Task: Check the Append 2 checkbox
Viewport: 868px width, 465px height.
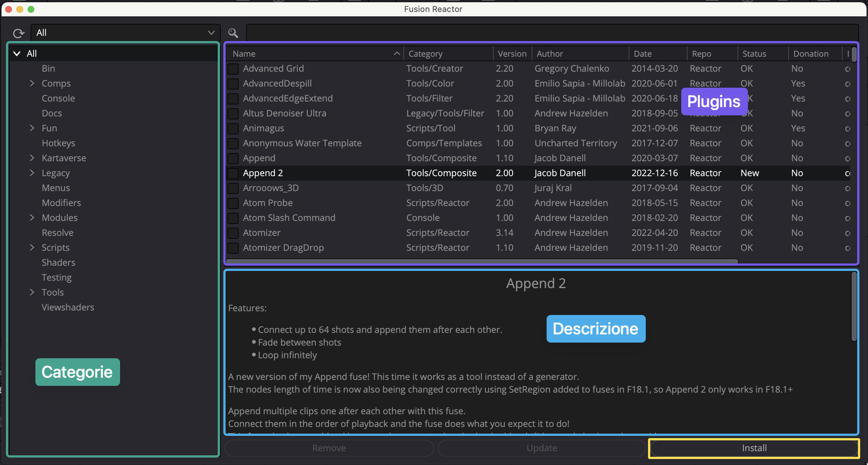Action: point(233,173)
